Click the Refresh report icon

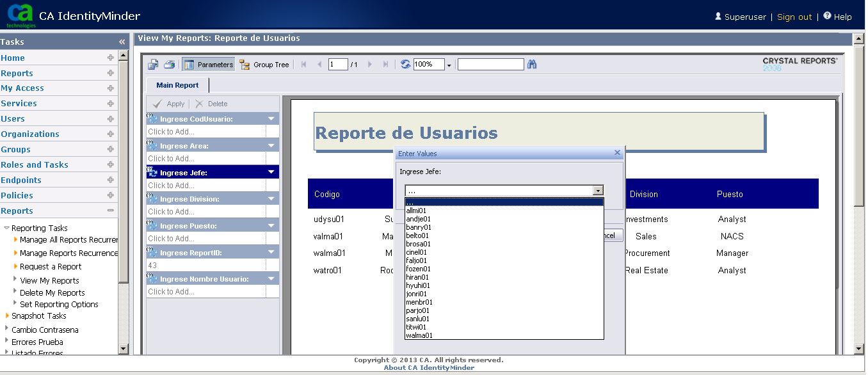406,65
